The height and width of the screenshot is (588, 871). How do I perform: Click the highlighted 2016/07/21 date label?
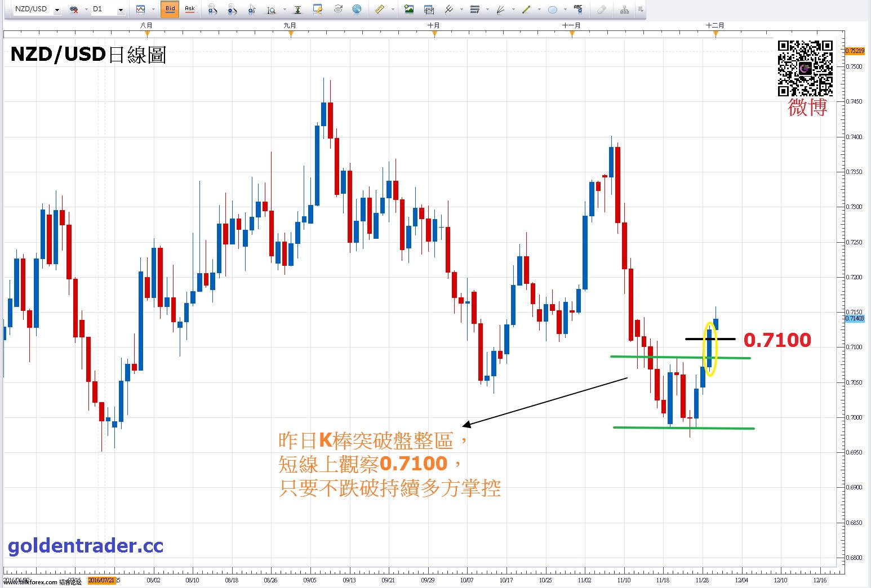[x=102, y=580]
